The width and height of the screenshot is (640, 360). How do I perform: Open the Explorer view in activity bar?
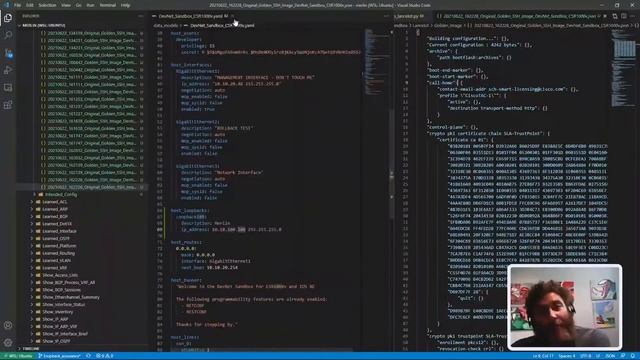[x=8, y=18]
